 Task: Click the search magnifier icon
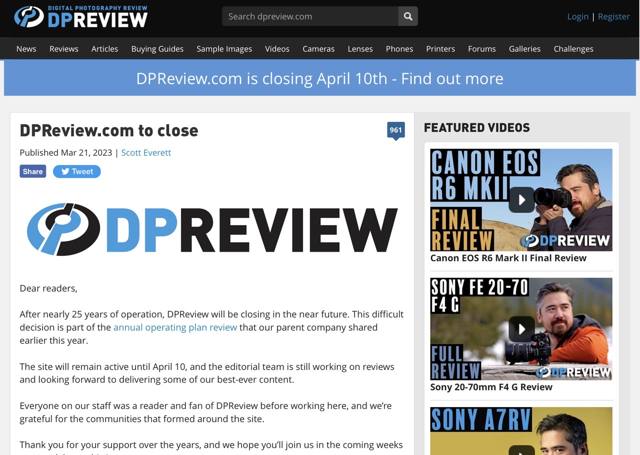(x=407, y=16)
